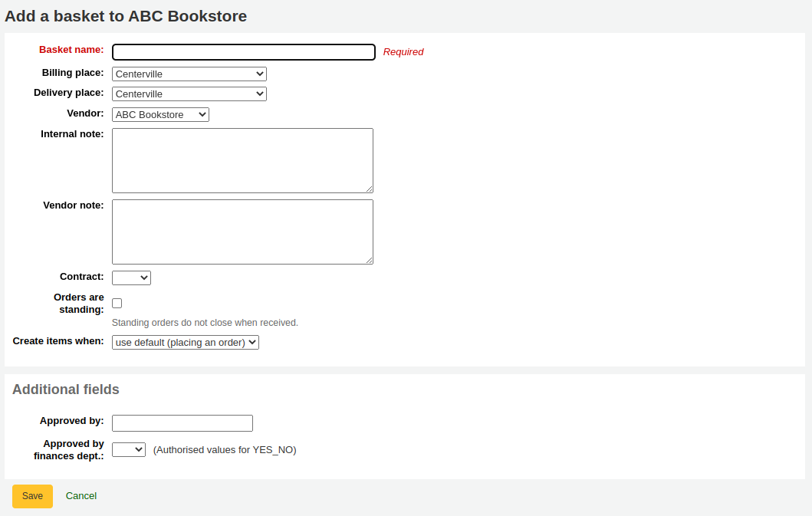The height and width of the screenshot is (516, 812).
Task: Click inside the Vendor note text area
Action: click(x=242, y=231)
